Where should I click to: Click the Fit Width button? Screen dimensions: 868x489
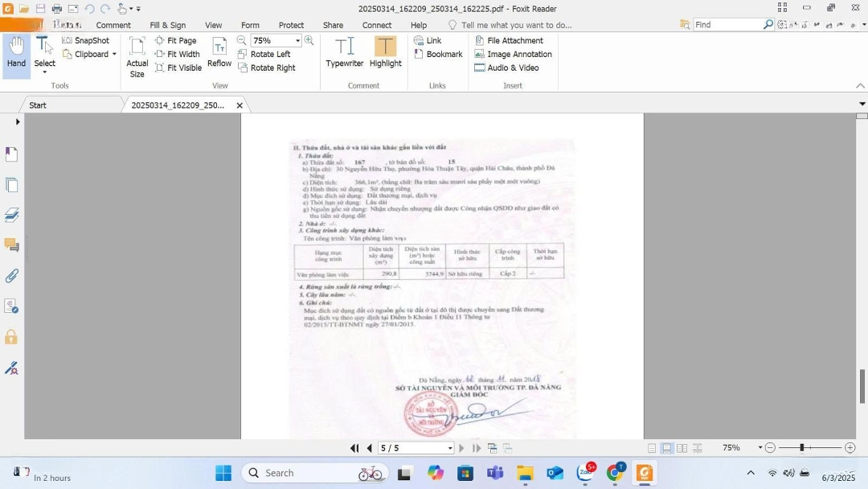177,54
